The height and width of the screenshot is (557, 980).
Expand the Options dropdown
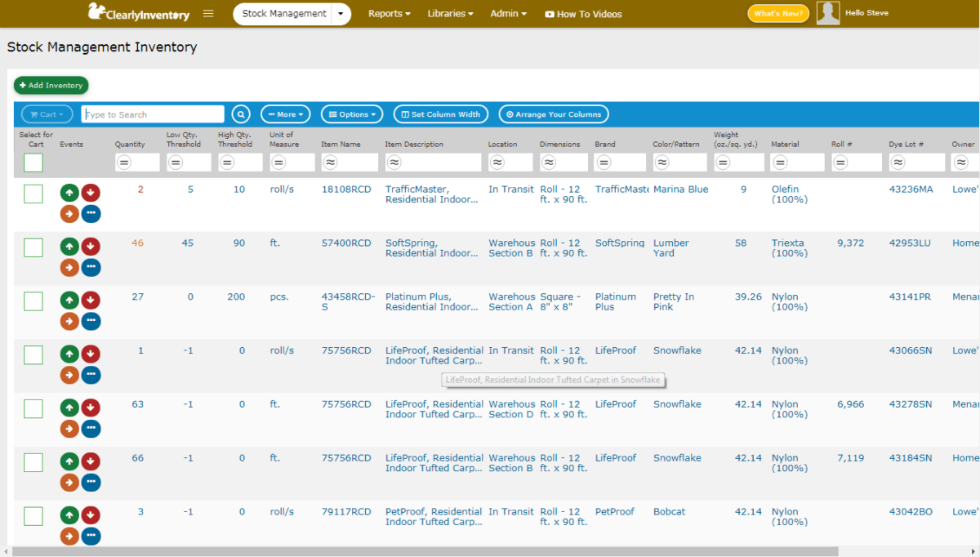(352, 114)
